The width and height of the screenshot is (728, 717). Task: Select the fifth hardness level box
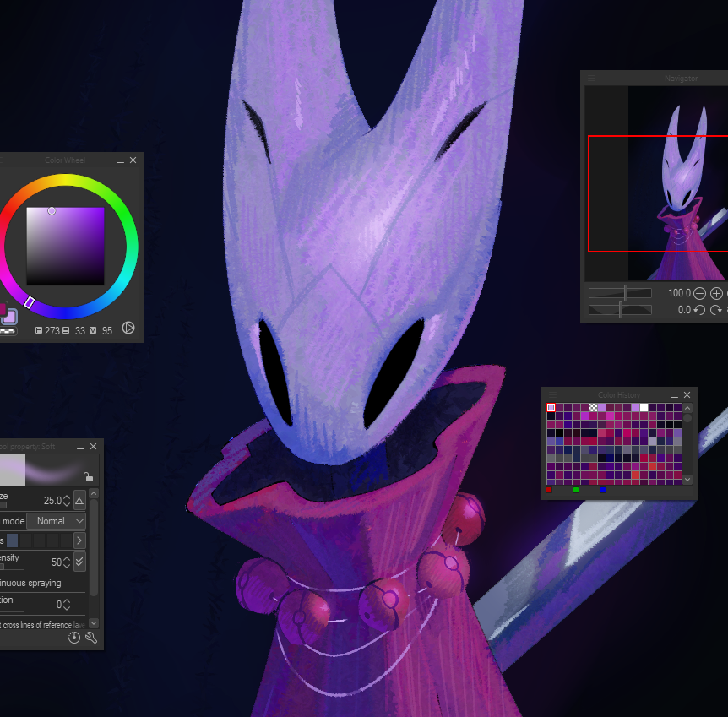click(66, 540)
